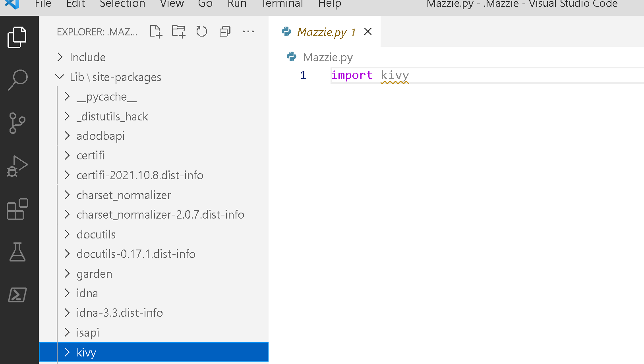Screen dimensions: 644x364
Task: Open the Search view in activity bar
Action: 17,80
